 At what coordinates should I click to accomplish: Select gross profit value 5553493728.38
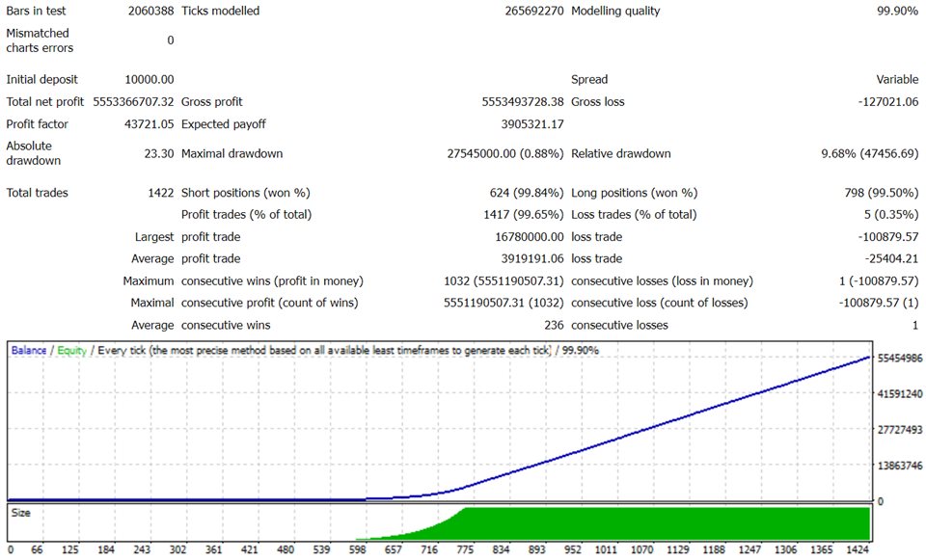523,101
